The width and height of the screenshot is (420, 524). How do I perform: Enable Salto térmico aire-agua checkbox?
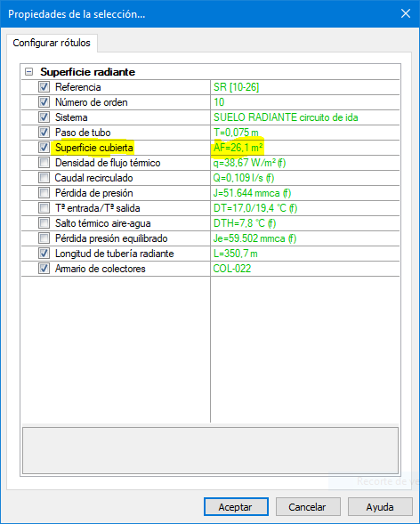44,223
